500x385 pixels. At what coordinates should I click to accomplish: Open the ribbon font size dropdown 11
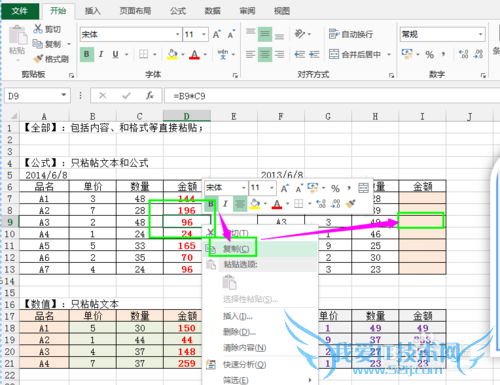[x=204, y=34]
